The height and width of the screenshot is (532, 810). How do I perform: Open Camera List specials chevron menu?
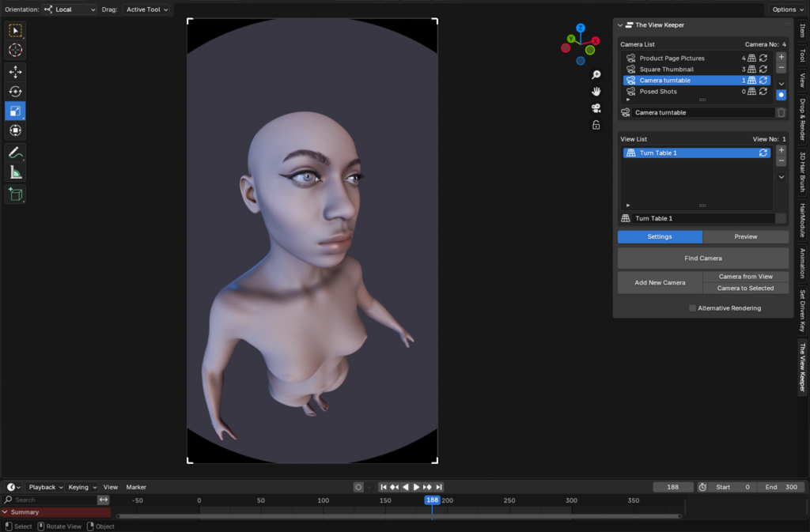[781, 84]
